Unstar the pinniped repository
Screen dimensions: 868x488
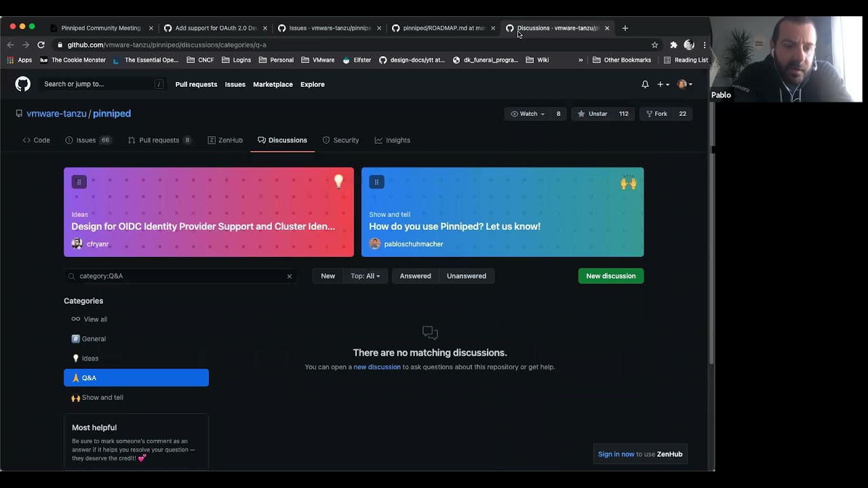point(593,114)
